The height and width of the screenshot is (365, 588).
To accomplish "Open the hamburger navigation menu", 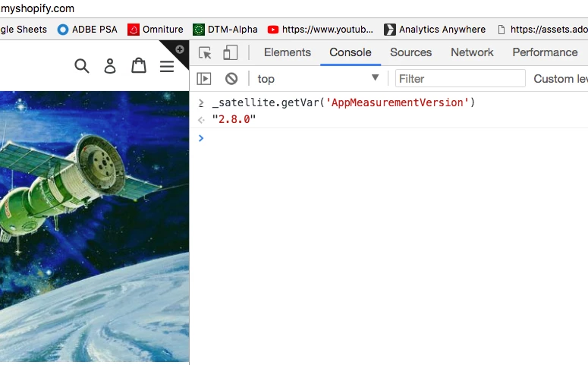I will point(167,66).
